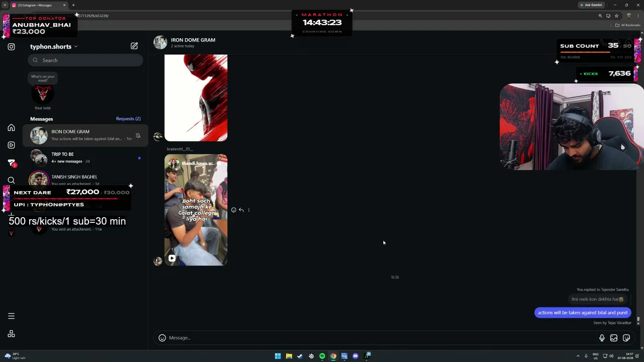Open the TANISH SINGH BAGHEL conversation
This screenshot has height=362, width=644.
coord(86,180)
